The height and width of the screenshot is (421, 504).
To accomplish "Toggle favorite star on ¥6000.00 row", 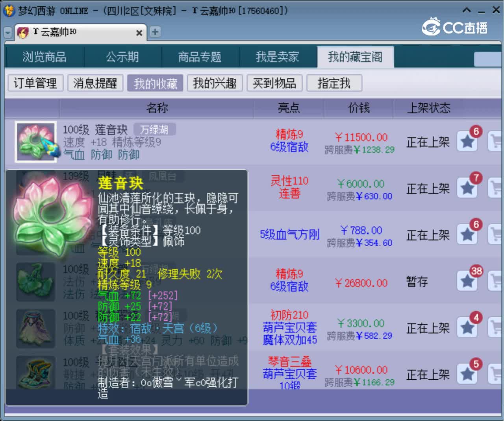I will tap(467, 188).
